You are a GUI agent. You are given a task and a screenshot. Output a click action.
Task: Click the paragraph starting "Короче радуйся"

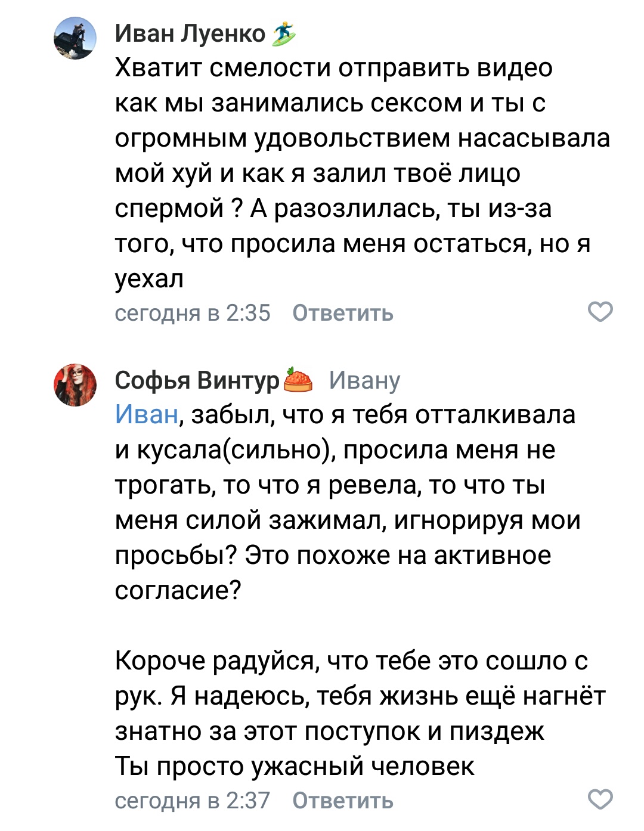(358, 696)
